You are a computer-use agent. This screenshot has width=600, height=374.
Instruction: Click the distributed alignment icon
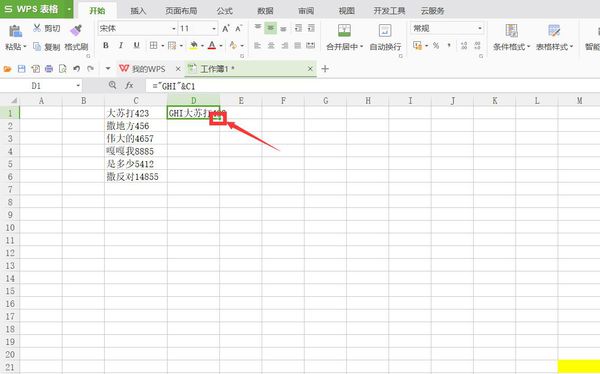[311, 46]
